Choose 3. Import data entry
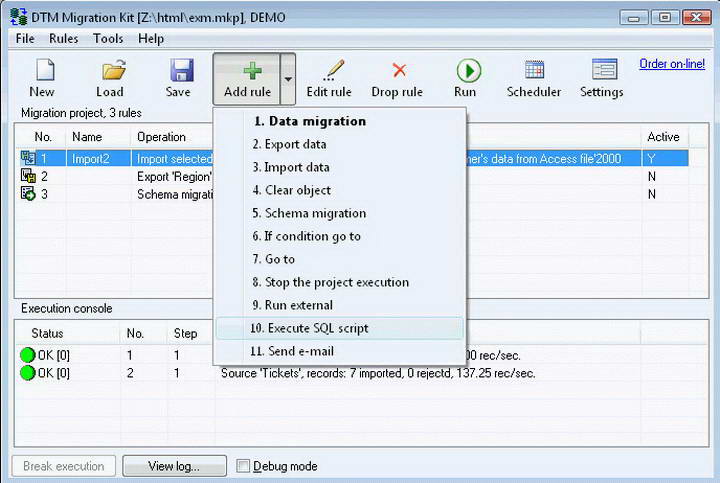 pyautogui.click(x=340, y=167)
